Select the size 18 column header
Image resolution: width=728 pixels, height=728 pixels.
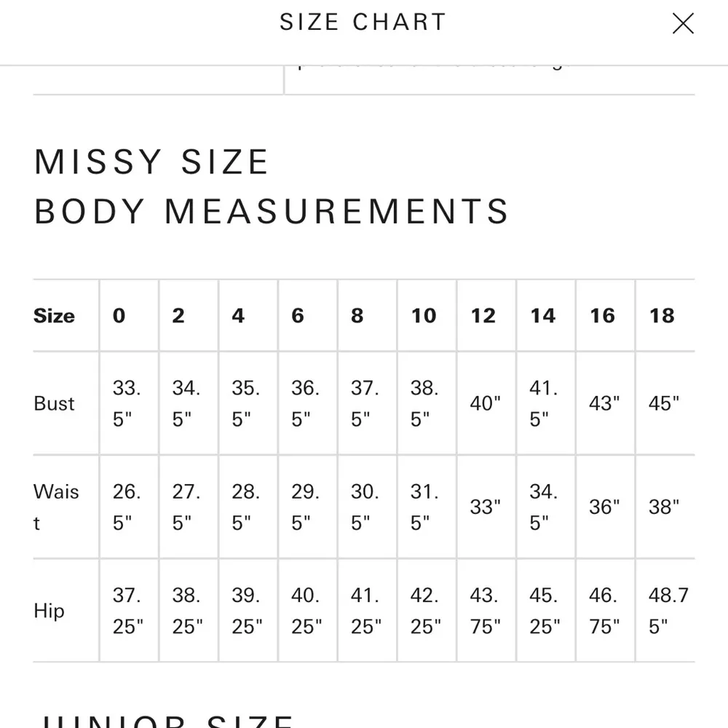662,316
